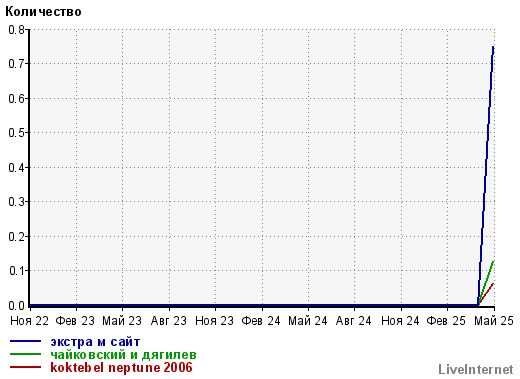
Task: Click the 'Ноя 22' x-axis label
Action: point(29,321)
